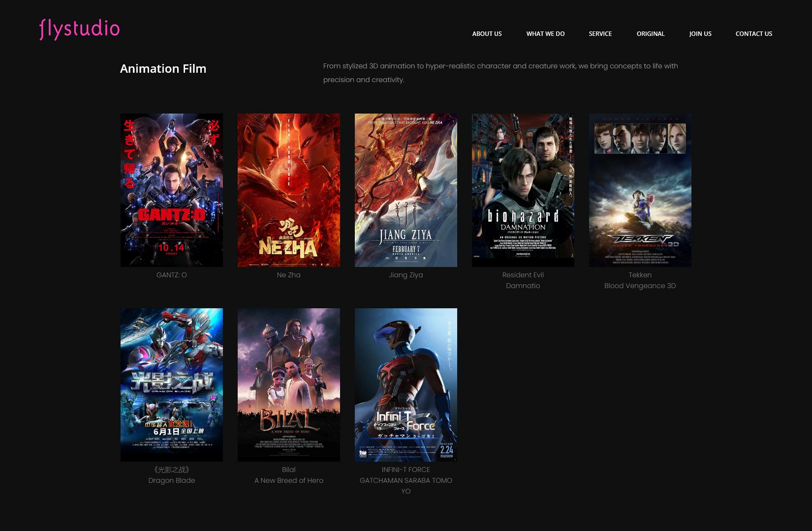Screen dimensions: 812x531
Task: Click 'GATCHAMAN SARABA TOMO' caption line
Action: 406,480
